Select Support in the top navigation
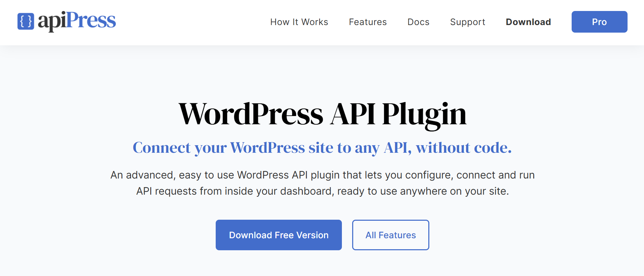644x276 pixels. [467, 22]
